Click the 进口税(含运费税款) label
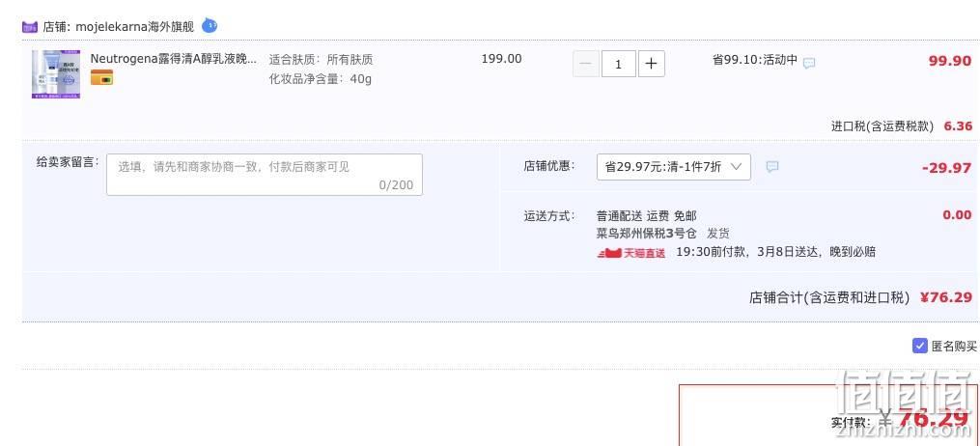The height and width of the screenshot is (446, 980). point(882,126)
